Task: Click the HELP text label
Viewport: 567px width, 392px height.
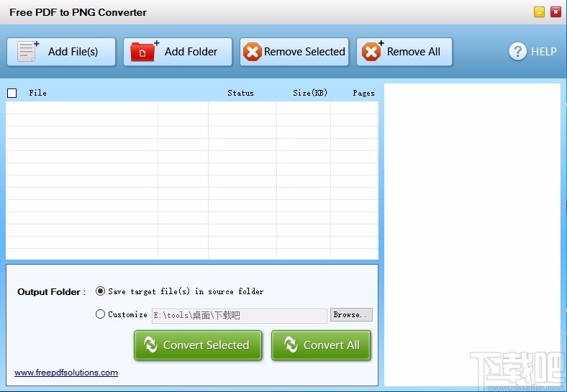Action: tap(544, 52)
